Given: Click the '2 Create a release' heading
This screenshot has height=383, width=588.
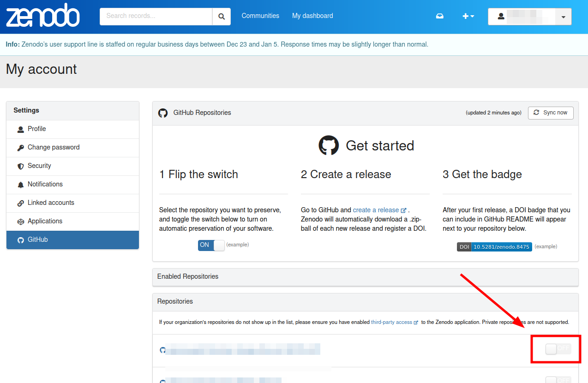Looking at the screenshot, I should 346,174.
